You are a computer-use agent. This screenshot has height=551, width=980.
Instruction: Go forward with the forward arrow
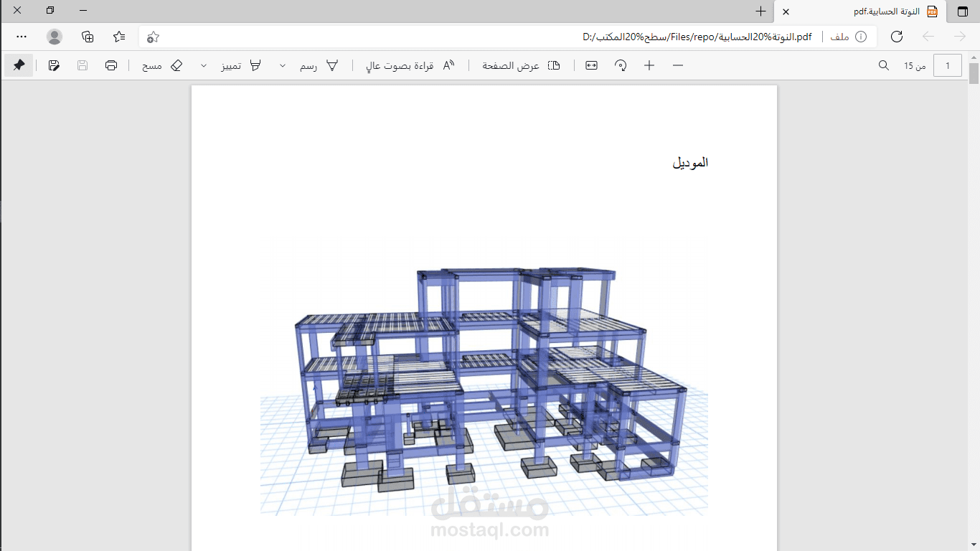tap(960, 37)
